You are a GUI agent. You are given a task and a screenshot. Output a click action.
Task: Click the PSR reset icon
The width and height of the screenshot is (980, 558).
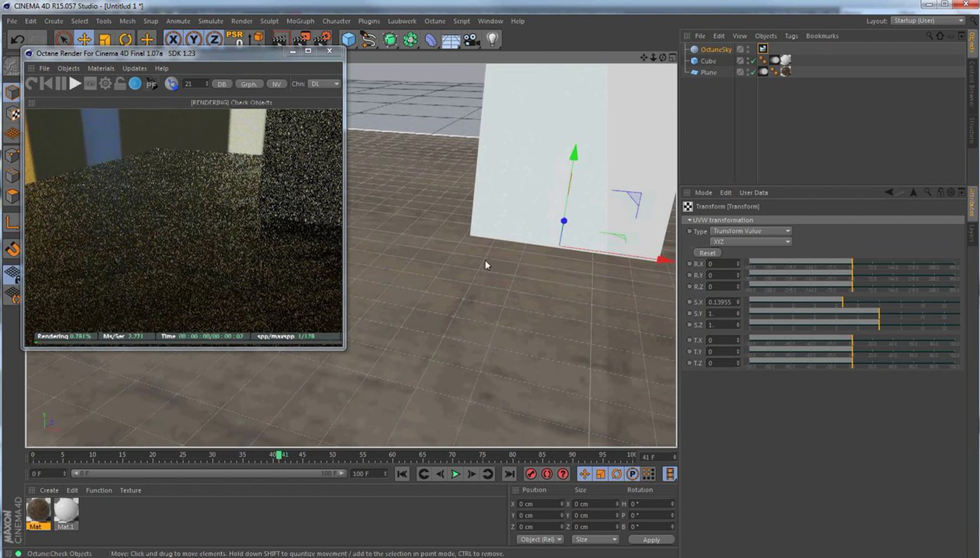point(235,38)
